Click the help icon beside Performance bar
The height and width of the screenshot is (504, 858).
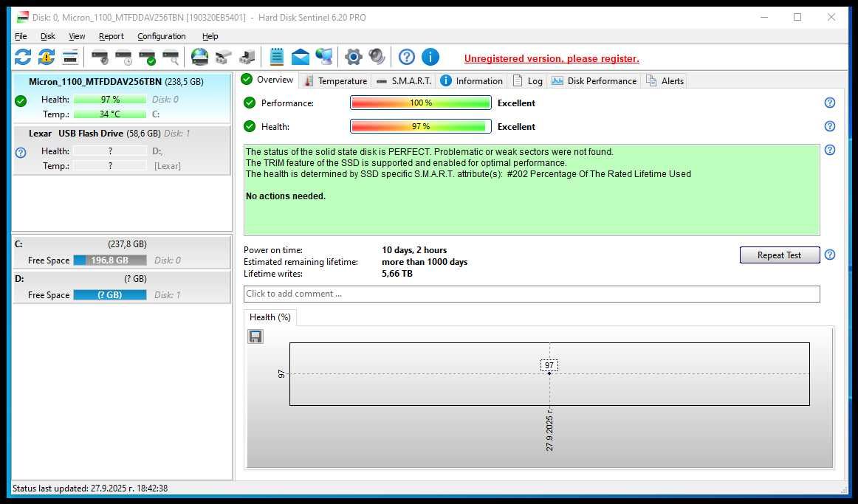click(x=829, y=103)
